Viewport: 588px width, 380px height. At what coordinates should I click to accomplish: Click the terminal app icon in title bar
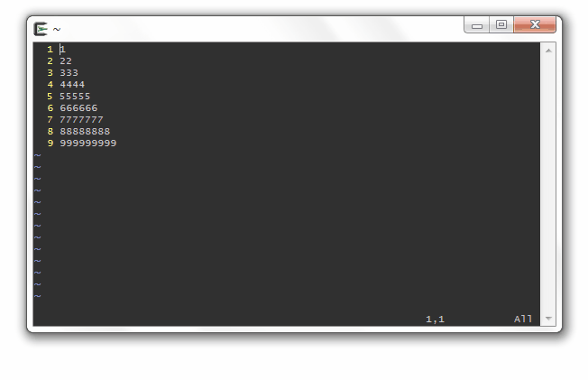[x=41, y=29]
